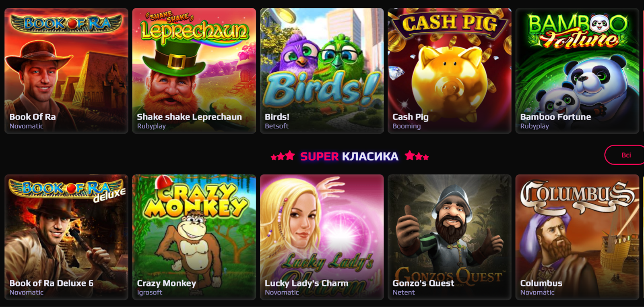Viewport: 644px width, 307px height.
Task: Click the Rubyplay provider label under Leprechaun
Action: pos(151,126)
